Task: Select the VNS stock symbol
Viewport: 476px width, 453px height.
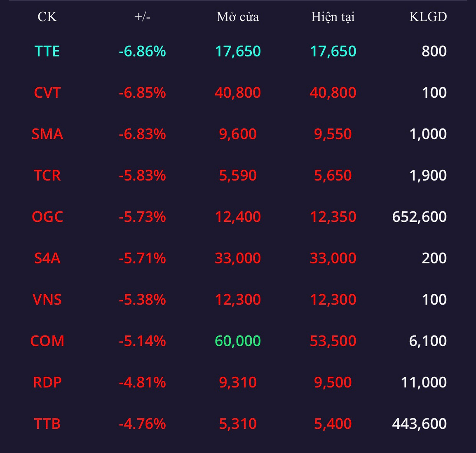Action: (47, 299)
